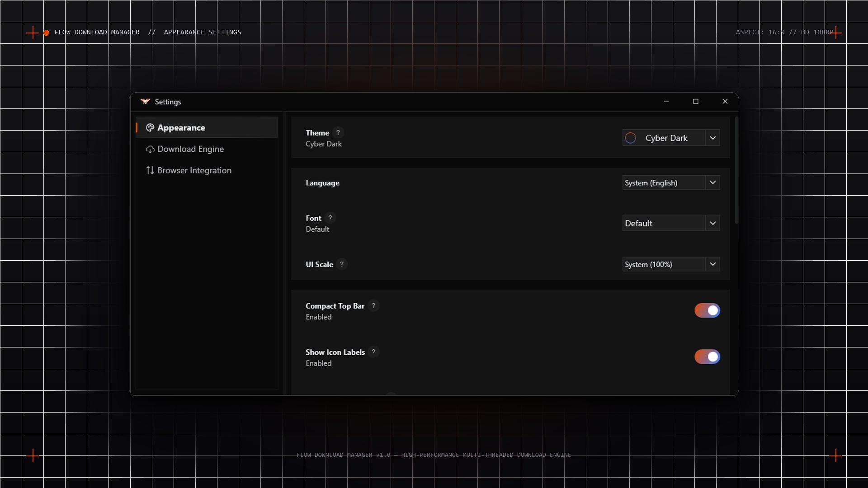This screenshot has height=488, width=868.
Task: Click the Enabled status under Compact Top Bar
Action: (318, 317)
